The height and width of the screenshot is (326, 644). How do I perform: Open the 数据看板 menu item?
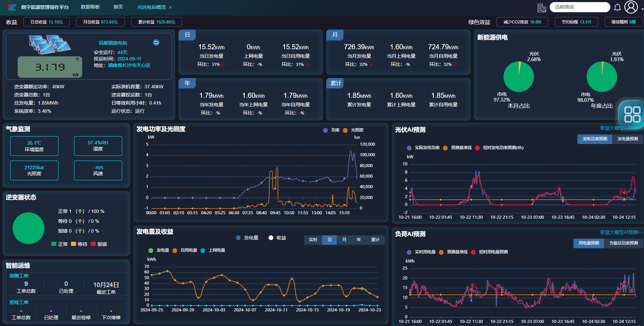tap(90, 7)
